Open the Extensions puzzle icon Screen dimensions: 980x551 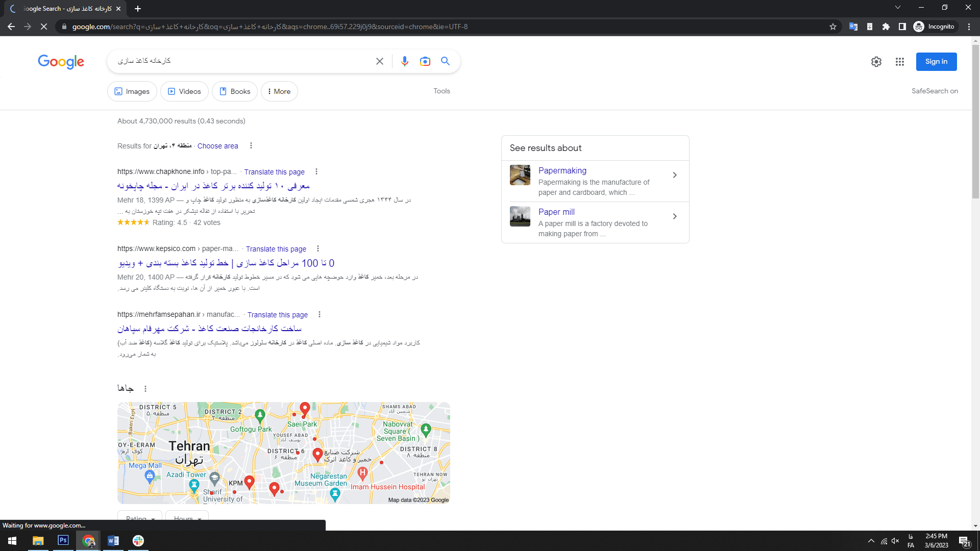coord(886,27)
